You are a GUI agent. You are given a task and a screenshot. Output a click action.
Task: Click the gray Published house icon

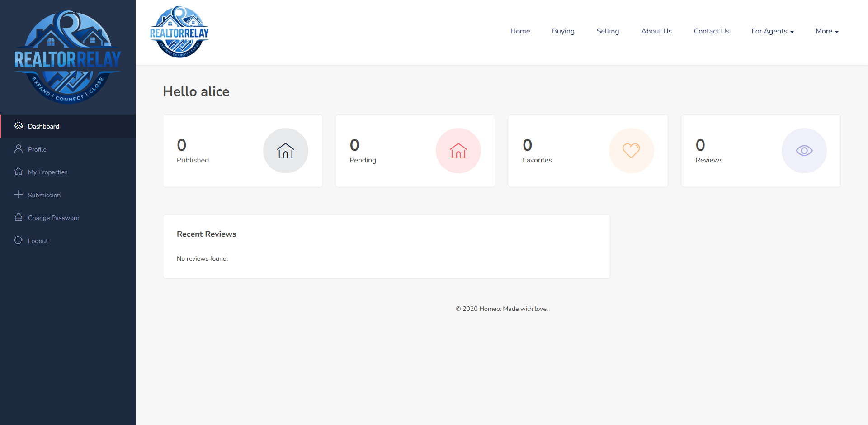[285, 151]
